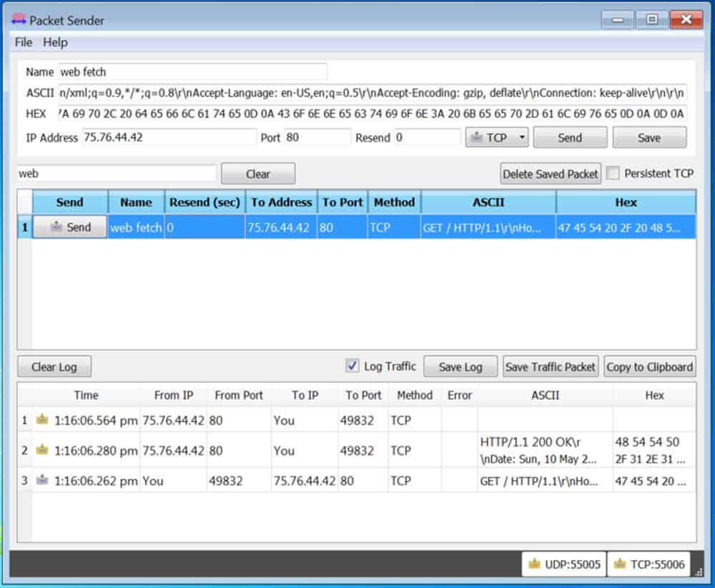Click the IP Address input field
The height and width of the screenshot is (588, 715).
[169, 137]
